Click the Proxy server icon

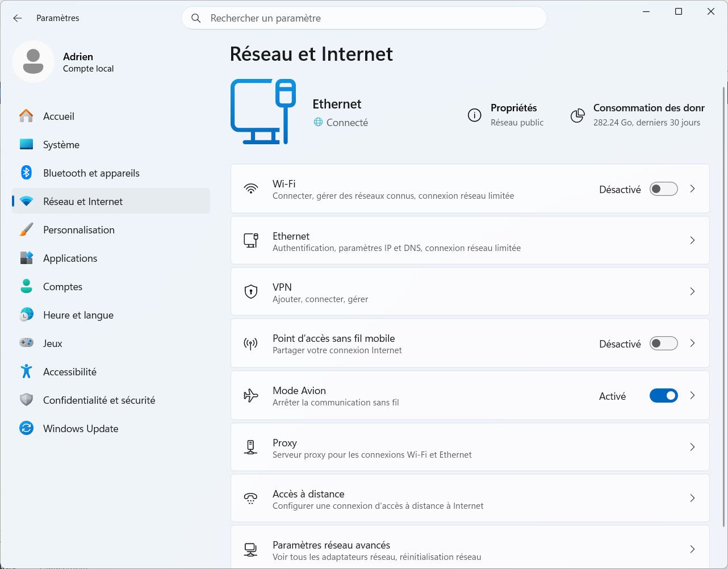pos(251,447)
